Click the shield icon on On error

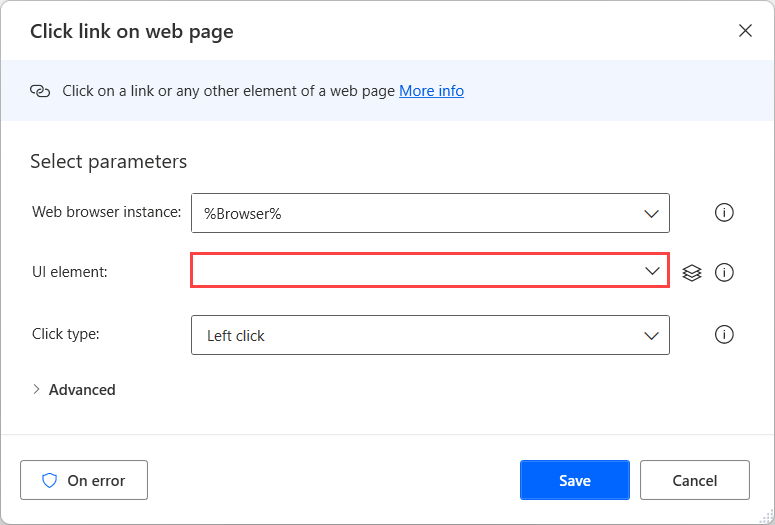coord(50,481)
